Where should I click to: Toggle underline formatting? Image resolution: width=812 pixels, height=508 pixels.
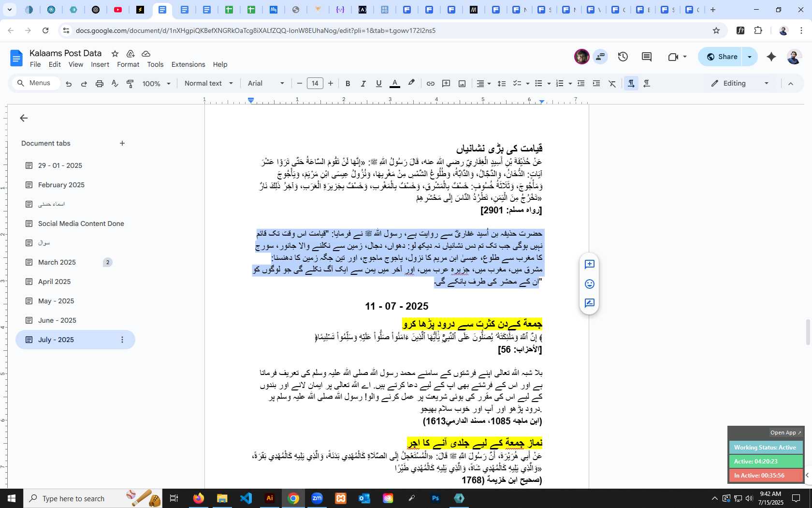(x=378, y=84)
